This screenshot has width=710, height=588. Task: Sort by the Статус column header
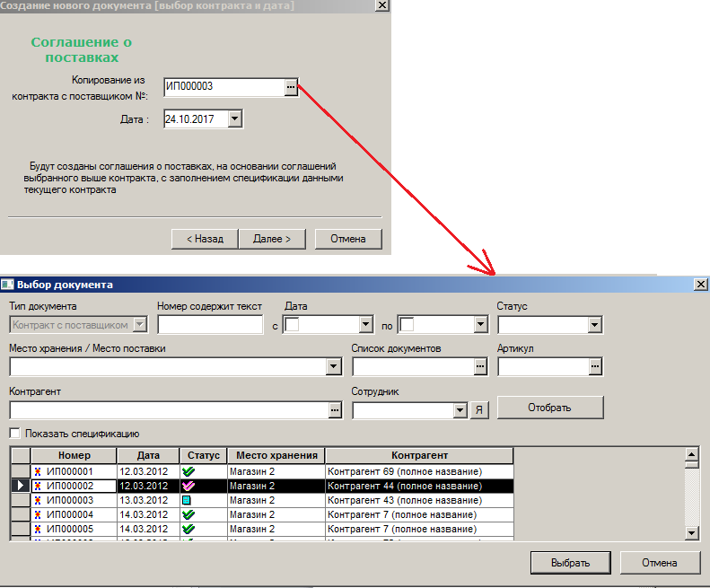[x=204, y=455]
